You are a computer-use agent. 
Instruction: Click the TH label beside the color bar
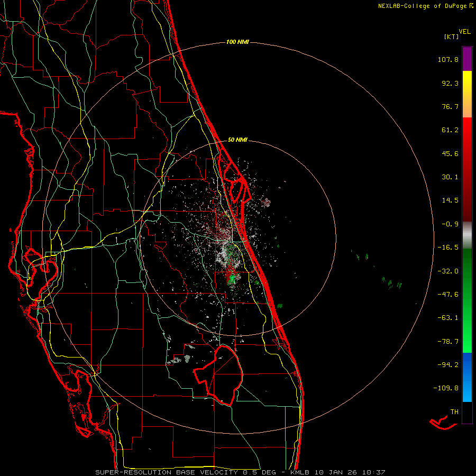point(454,412)
